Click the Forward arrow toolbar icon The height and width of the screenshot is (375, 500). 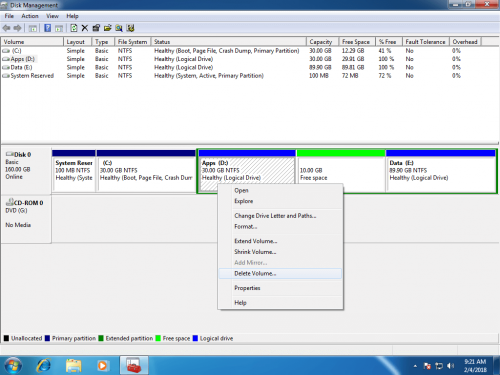click(x=17, y=28)
